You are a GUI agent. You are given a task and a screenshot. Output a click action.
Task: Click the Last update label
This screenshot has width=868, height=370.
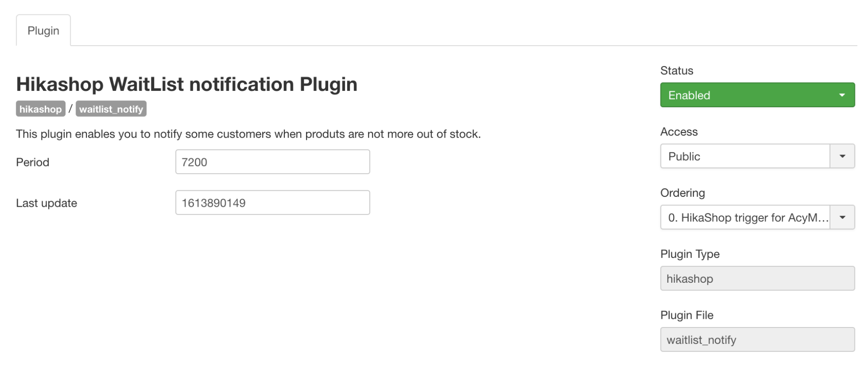[47, 203]
